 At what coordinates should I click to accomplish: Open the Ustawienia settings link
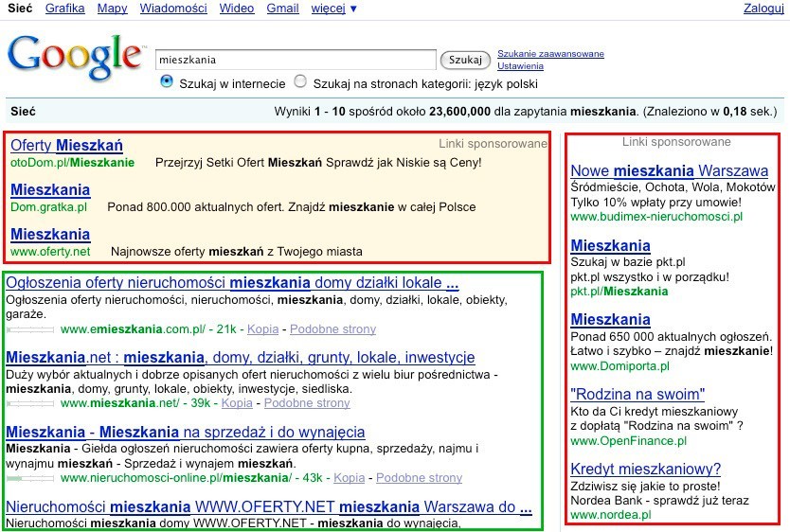[520, 66]
